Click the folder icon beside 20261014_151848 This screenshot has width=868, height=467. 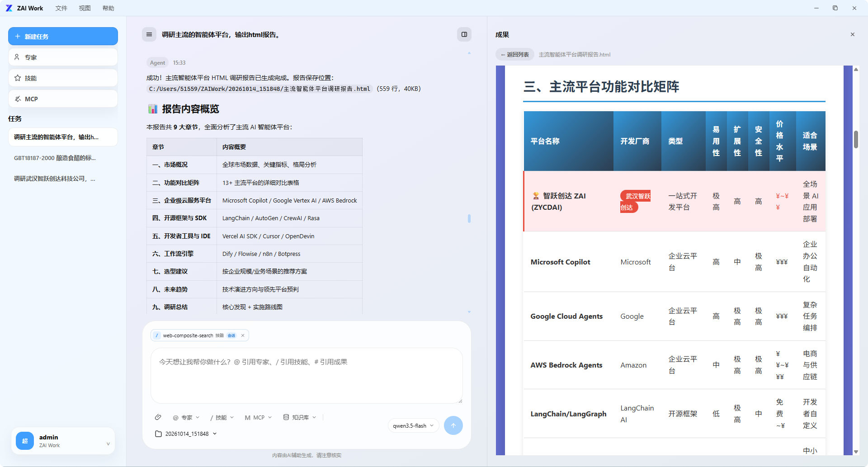[x=158, y=434]
